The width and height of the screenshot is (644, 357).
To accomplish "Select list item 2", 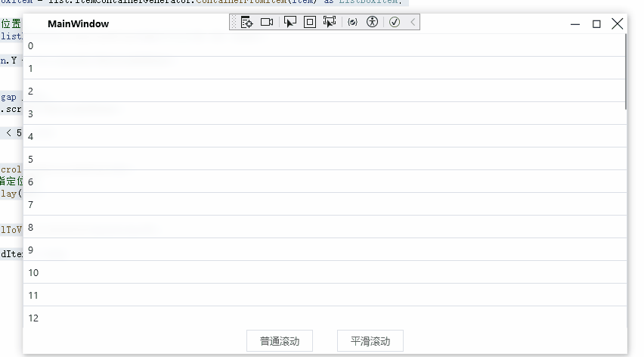I will [x=324, y=91].
